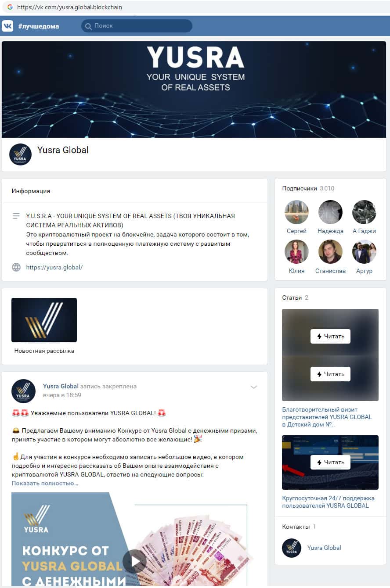Click Читать on 24/7 support article
390x588 pixels.
pos(330,462)
